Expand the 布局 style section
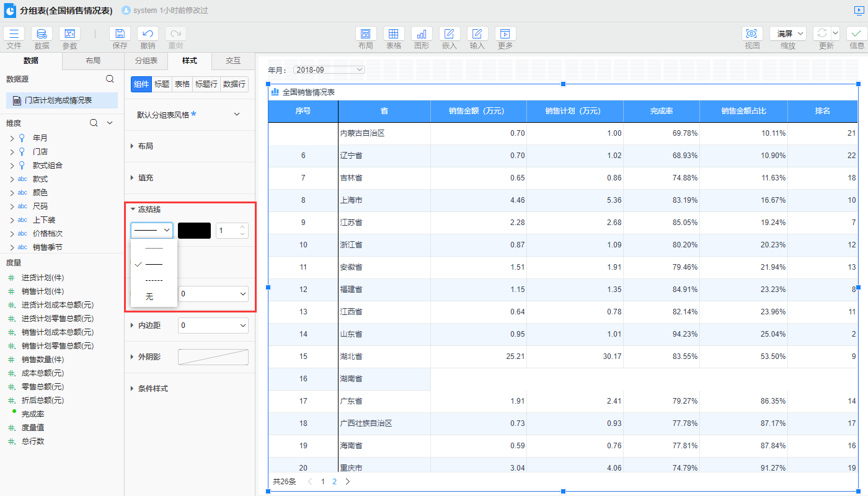This screenshot has width=868, height=496. (x=145, y=146)
